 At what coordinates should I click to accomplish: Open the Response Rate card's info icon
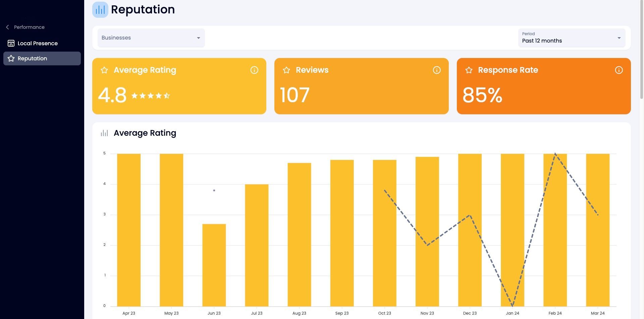click(x=619, y=70)
